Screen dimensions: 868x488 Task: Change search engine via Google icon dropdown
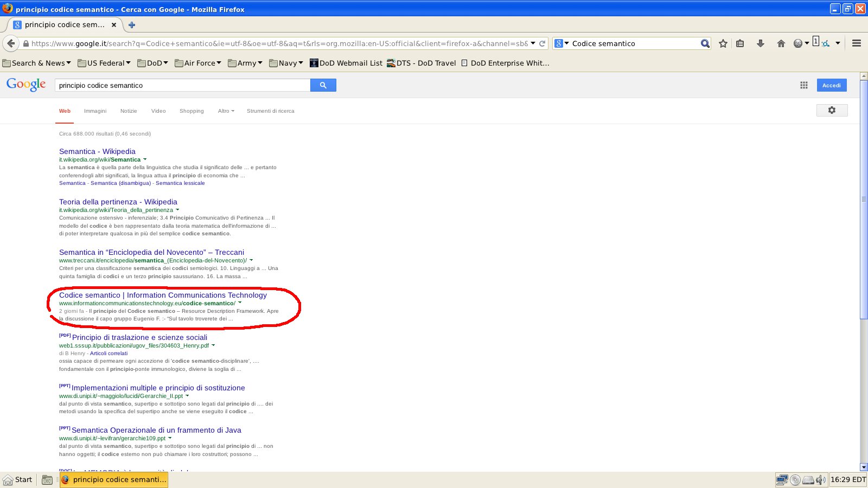coord(562,43)
